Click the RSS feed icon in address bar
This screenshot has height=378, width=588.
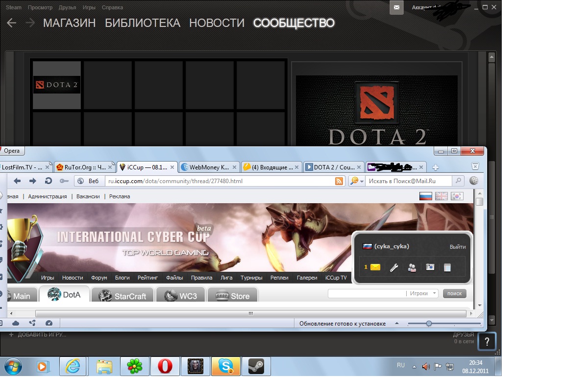pos(339,181)
